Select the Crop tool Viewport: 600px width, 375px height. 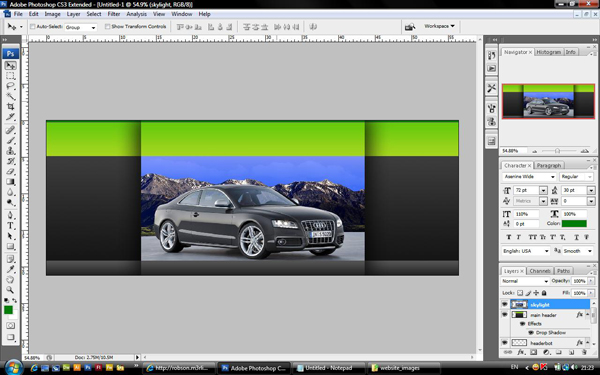(x=10, y=106)
